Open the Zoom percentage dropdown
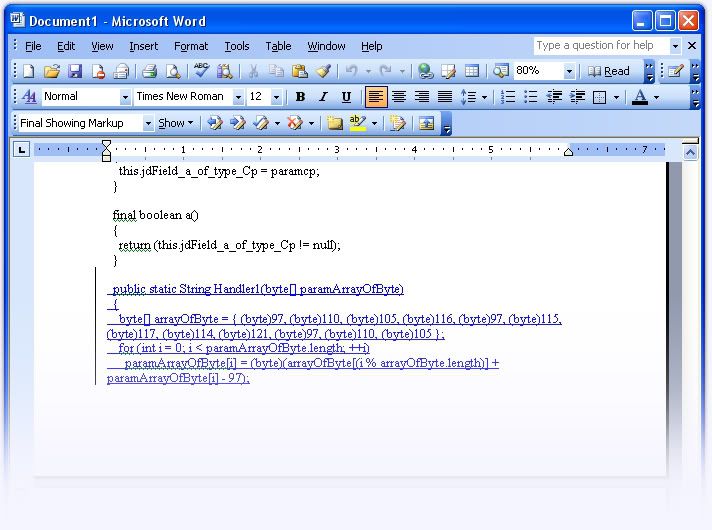 point(569,71)
